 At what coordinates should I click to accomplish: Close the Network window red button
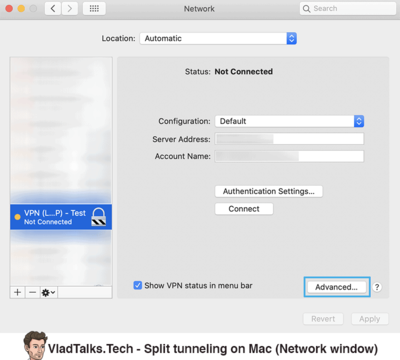(x=9, y=9)
